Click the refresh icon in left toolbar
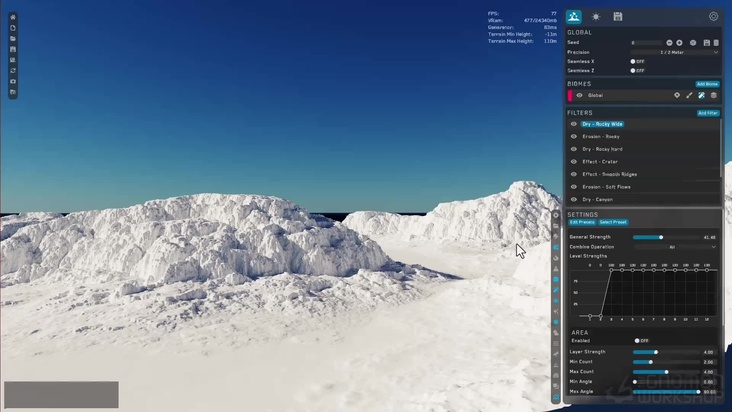This screenshot has height=412, width=732. coord(13,71)
